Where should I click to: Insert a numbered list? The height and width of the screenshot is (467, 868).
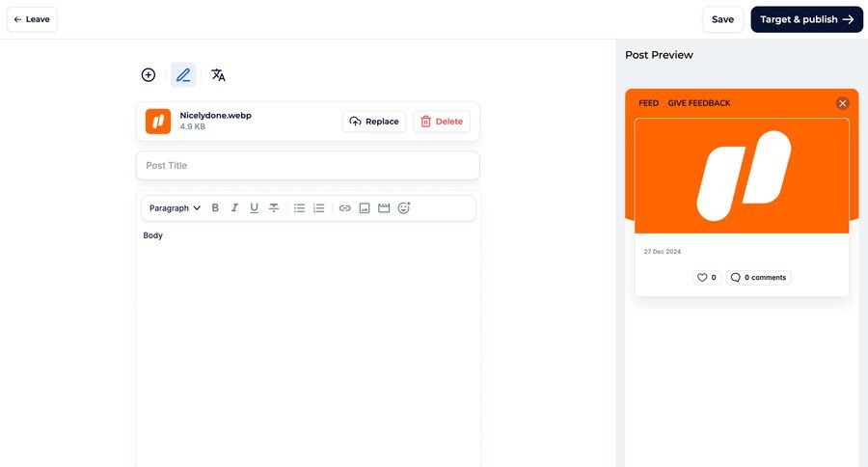click(x=319, y=207)
